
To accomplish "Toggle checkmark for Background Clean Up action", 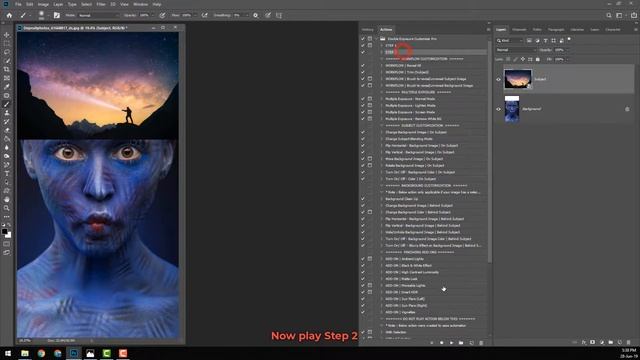I will pos(363,199).
